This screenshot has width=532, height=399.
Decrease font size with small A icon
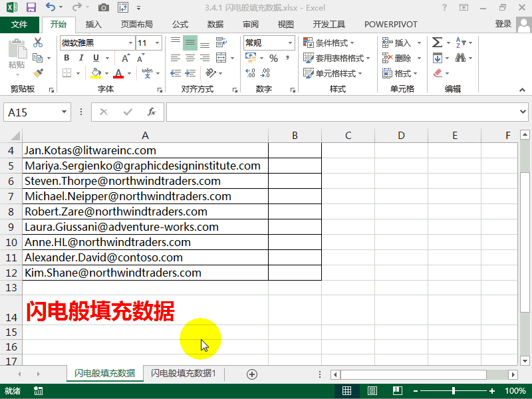141,58
